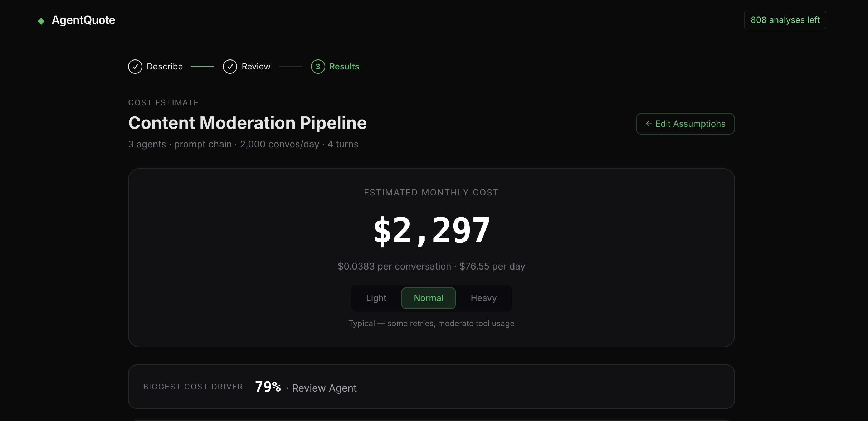Click the Review Agent cost driver label

click(324, 388)
